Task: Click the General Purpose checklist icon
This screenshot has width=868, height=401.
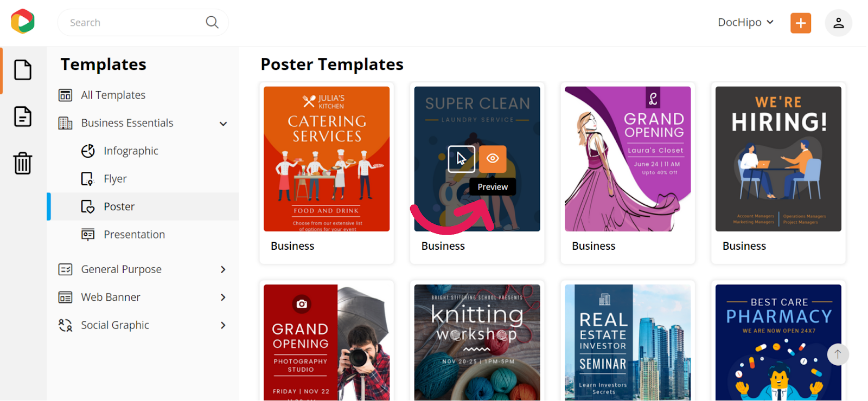Action: point(65,269)
